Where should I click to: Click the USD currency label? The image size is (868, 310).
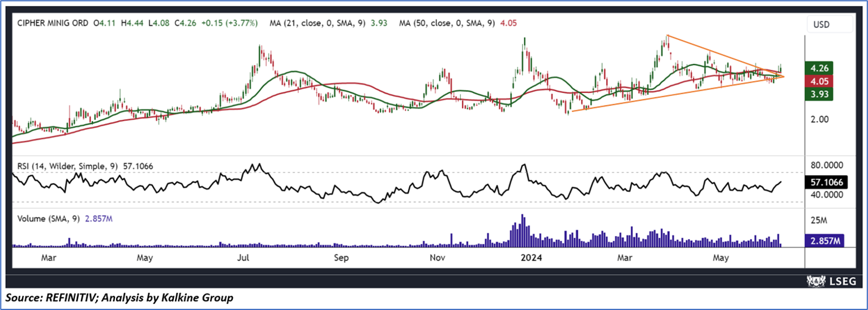[x=822, y=24]
